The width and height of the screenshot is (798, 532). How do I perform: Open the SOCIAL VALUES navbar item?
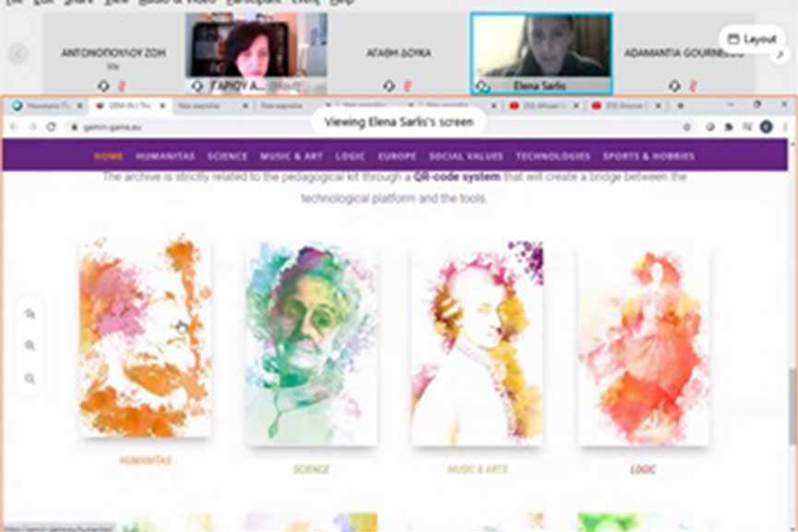(466, 156)
